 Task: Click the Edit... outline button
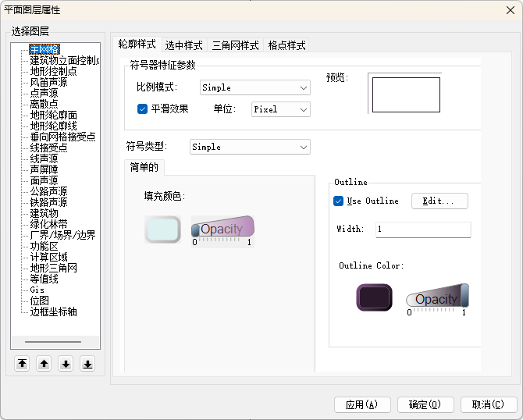point(439,201)
